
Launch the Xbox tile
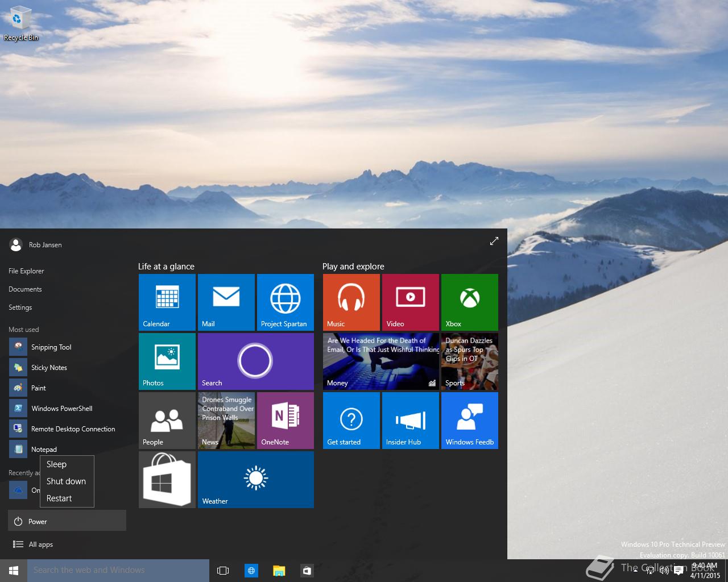(470, 302)
